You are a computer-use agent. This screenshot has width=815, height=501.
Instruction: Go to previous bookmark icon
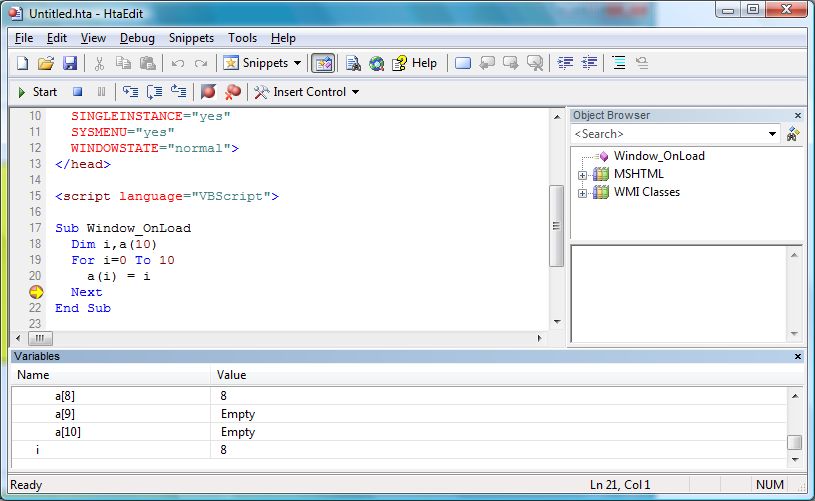coord(487,63)
